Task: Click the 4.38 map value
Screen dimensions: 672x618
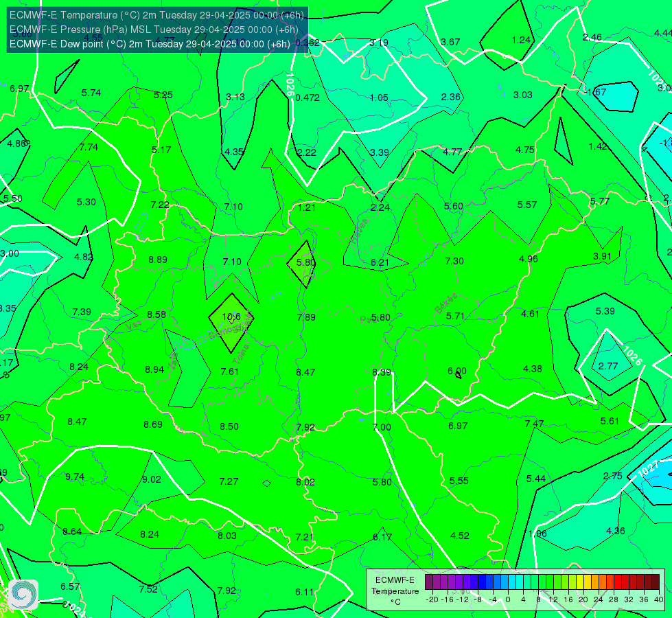Action: click(x=533, y=369)
